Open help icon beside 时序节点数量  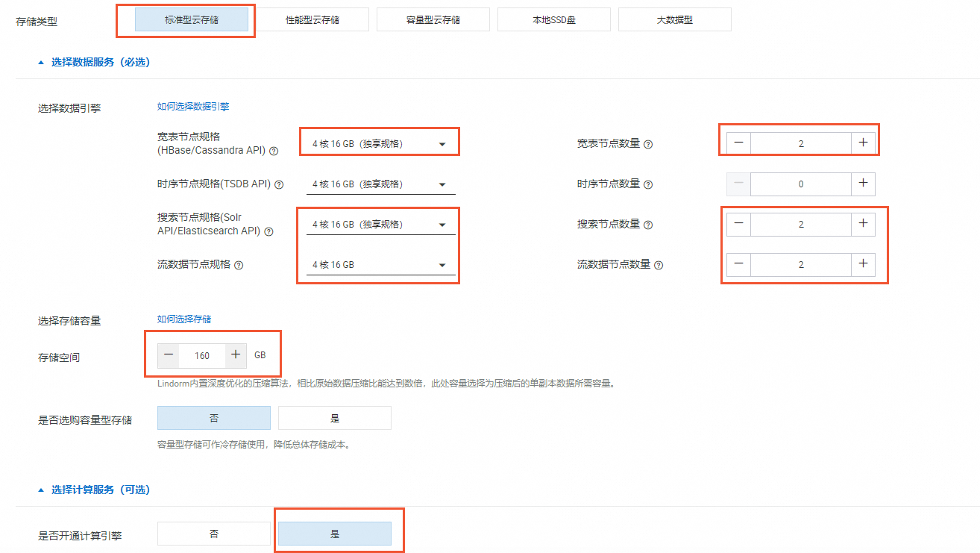tap(648, 184)
